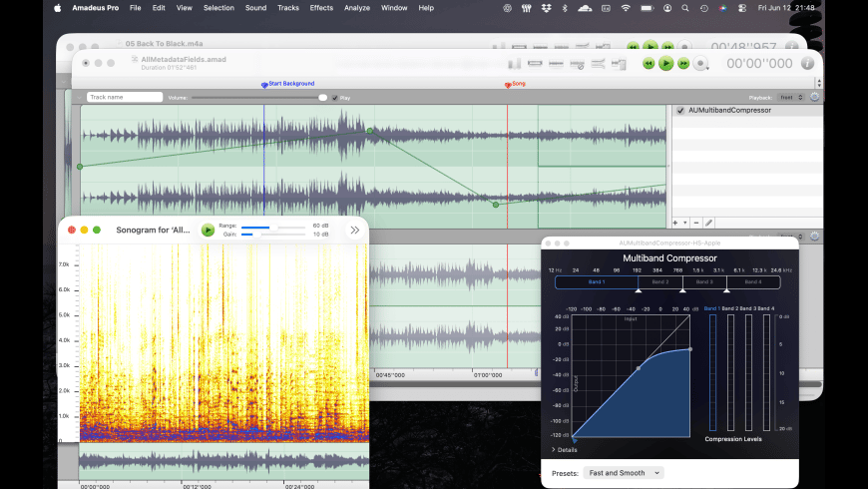Select Band 3 in Multiband Compressor
The height and width of the screenshot is (489, 868).
tap(704, 281)
